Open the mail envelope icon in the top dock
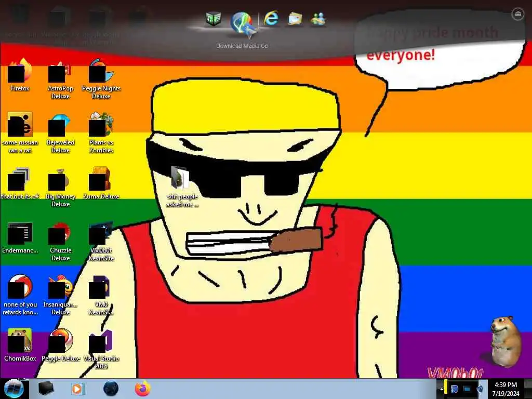The image size is (532, 399). (x=295, y=19)
